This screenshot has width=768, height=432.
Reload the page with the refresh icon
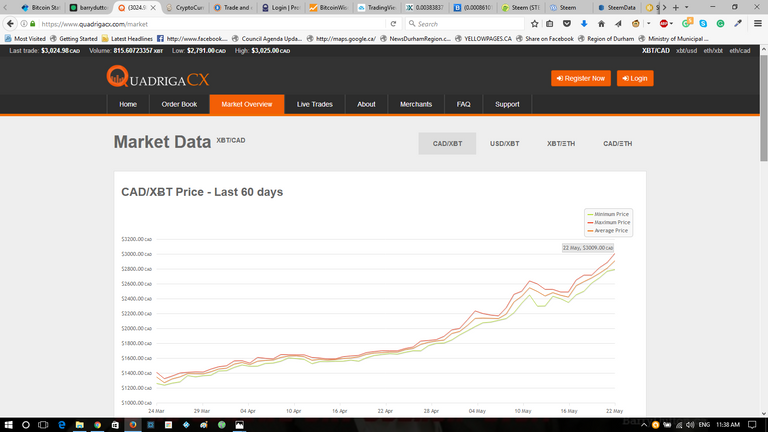[393, 24]
